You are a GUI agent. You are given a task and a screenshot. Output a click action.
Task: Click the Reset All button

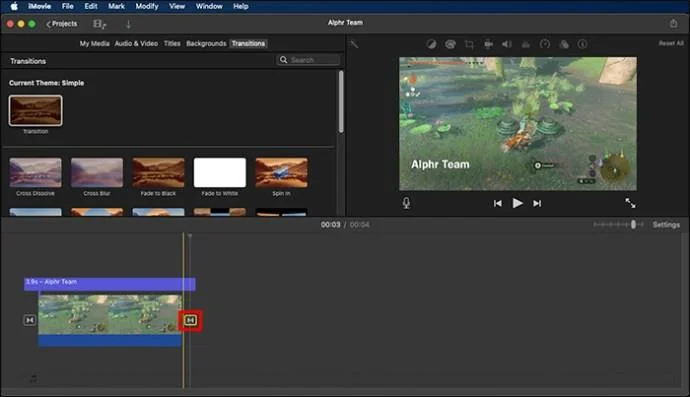click(x=671, y=43)
